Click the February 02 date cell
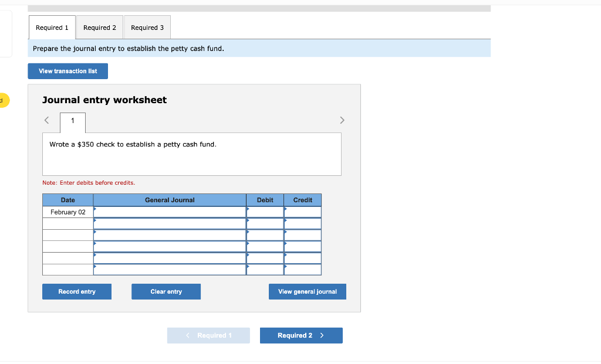Viewport: 601px width, 364px height. point(68,212)
